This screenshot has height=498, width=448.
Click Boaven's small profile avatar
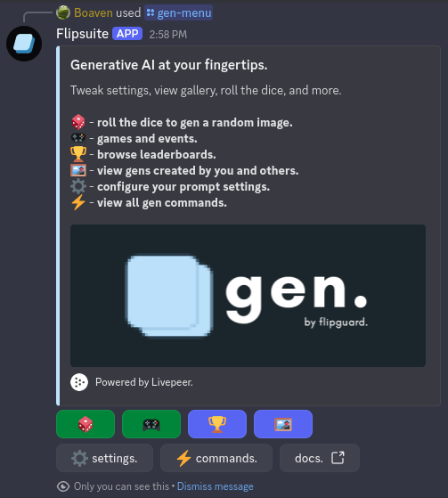click(x=63, y=12)
